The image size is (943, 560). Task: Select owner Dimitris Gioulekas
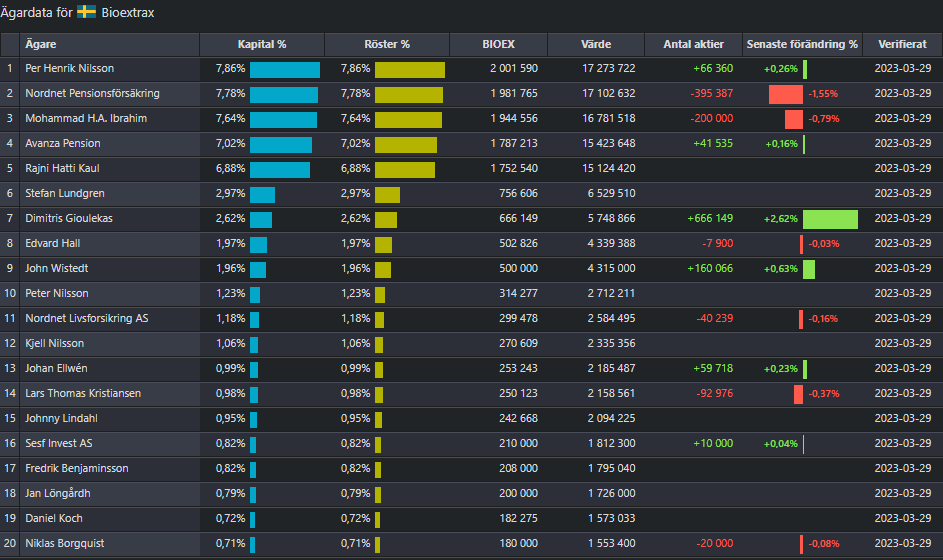point(69,218)
